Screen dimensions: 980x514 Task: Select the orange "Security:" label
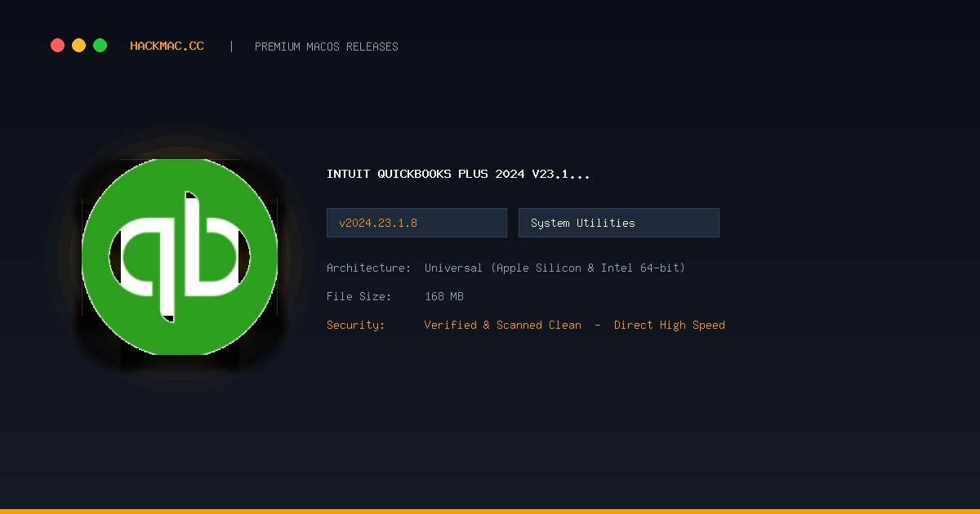click(x=356, y=325)
